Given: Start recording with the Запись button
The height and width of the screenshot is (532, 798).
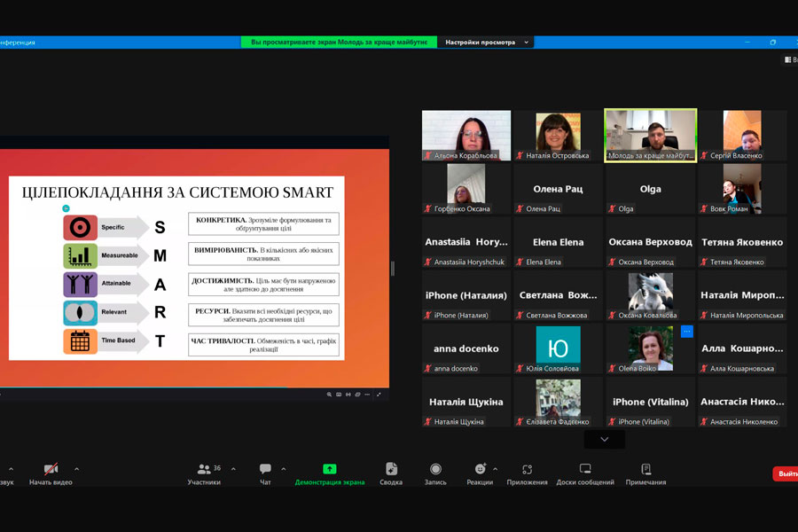Looking at the screenshot, I should (435, 473).
